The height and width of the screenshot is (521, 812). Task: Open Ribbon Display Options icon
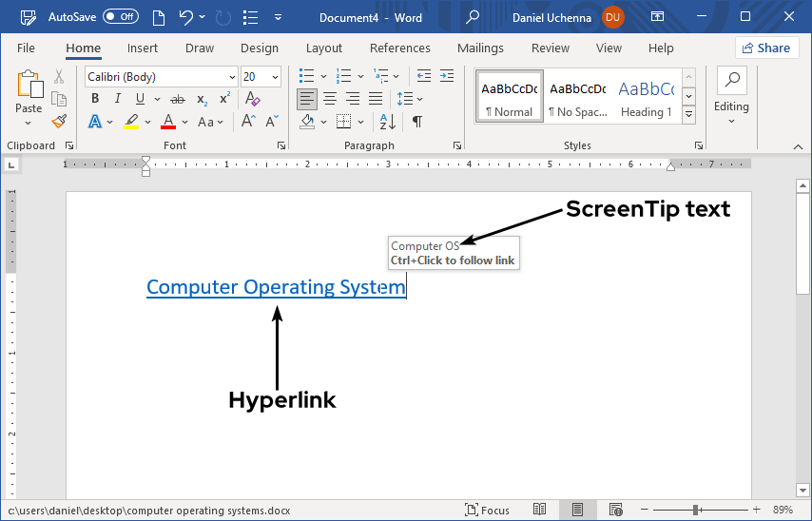pyautogui.click(x=657, y=16)
